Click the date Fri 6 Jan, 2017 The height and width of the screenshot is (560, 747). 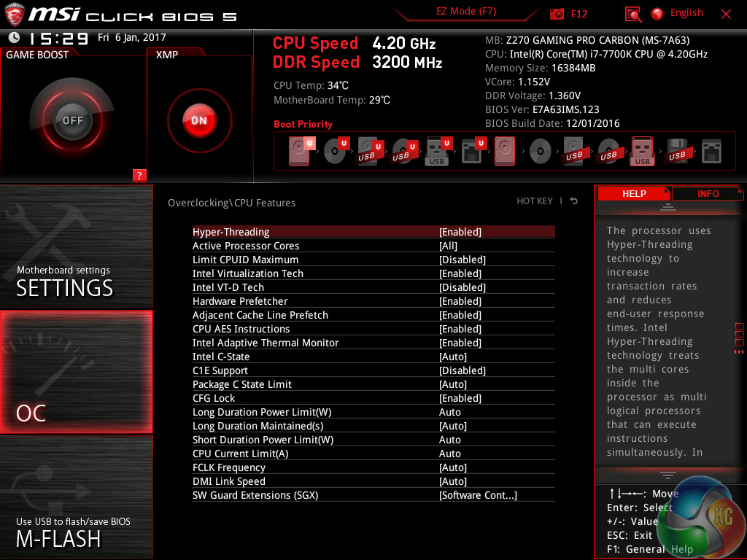pos(132,37)
